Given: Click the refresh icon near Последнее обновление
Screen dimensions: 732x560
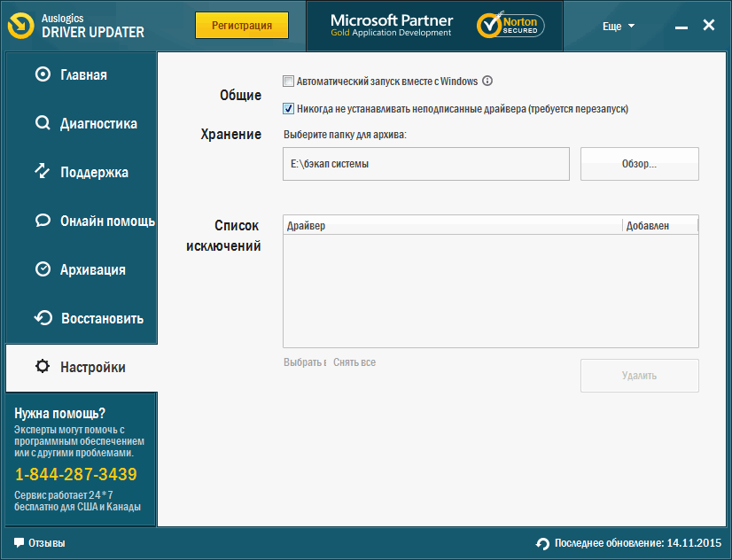Looking at the screenshot, I should [542, 543].
